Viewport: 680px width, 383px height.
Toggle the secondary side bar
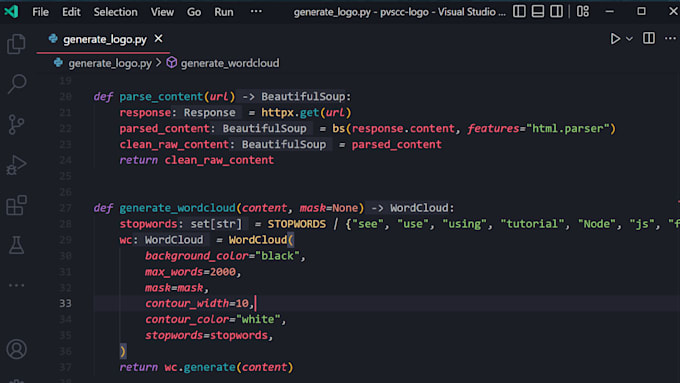pos(556,11)
